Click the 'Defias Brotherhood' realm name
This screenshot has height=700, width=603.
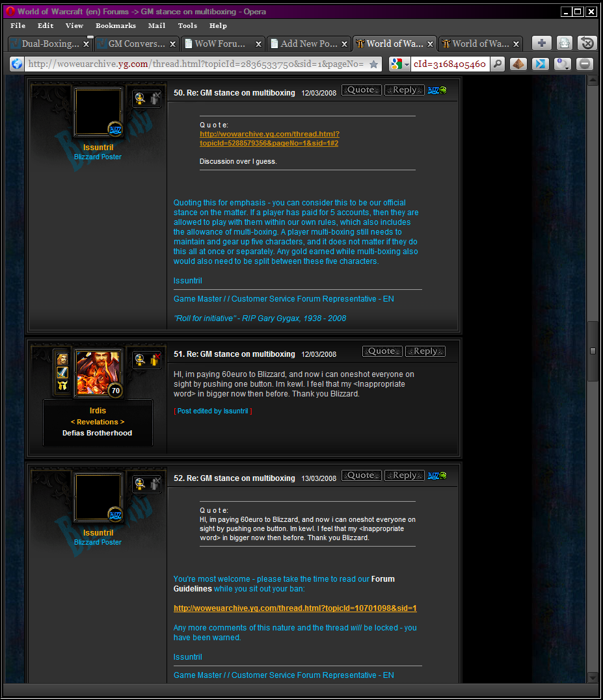tap(98, 433)
